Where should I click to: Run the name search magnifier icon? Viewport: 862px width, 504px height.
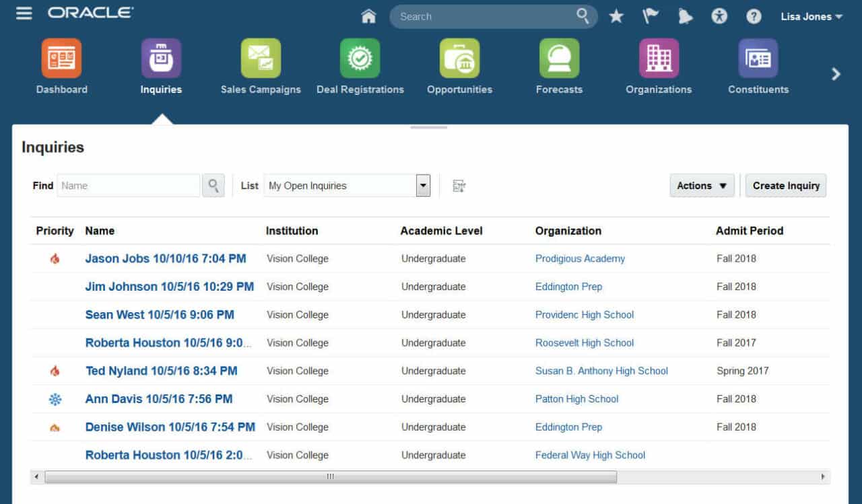[213, 185]
